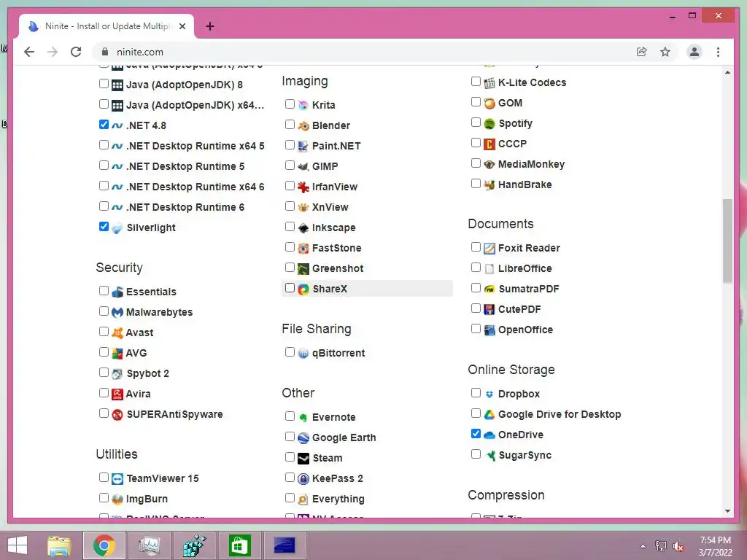Click the Google Drive for Desktop icon
Image resolution: width=747 pixels, height=560 pixels.
tap(489, 415)
